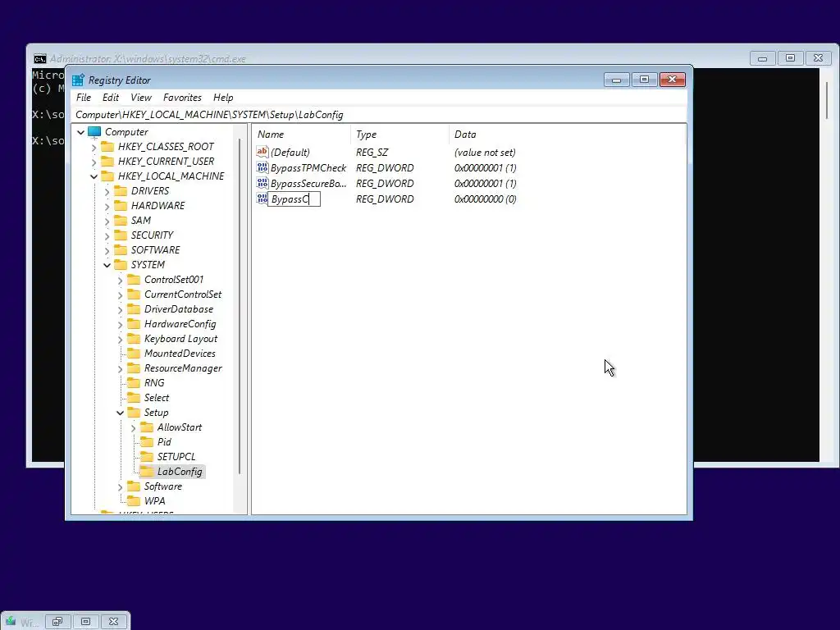Image resolution: width=840 pixels, height=630 pixels.
Task: Select the DriverDatabase folder icon
Action: pos(134,309)
